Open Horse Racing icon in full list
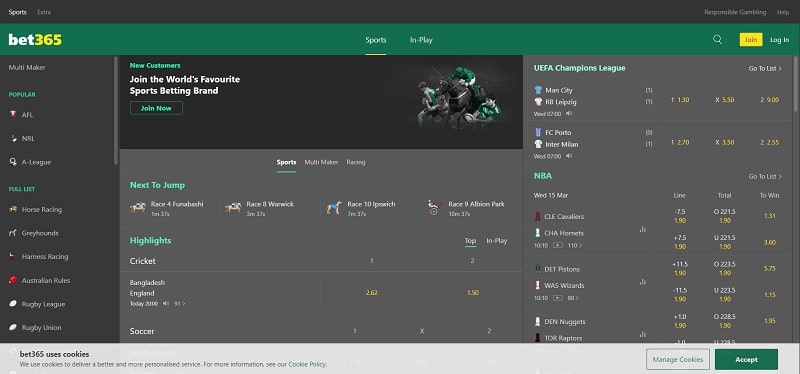 (13, 209)
